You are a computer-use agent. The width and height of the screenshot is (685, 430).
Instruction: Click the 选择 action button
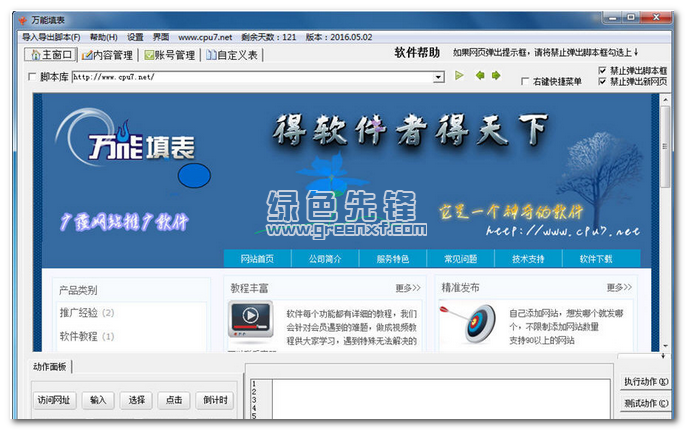[x=136, y=400]
